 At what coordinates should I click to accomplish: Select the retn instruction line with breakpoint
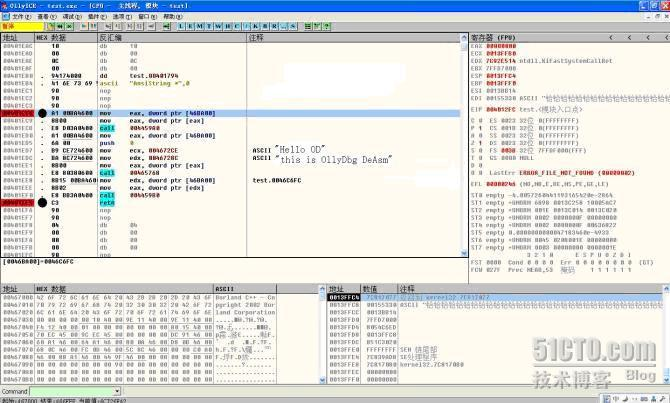point(230,203)
